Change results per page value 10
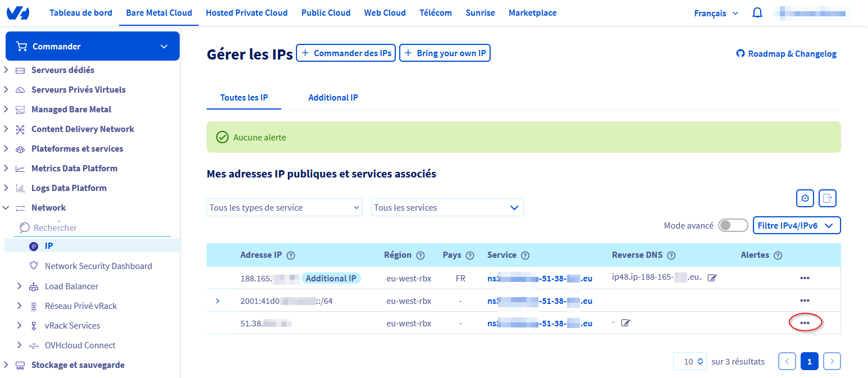Viewport: 868px width, 378px height. coord(690,361)
